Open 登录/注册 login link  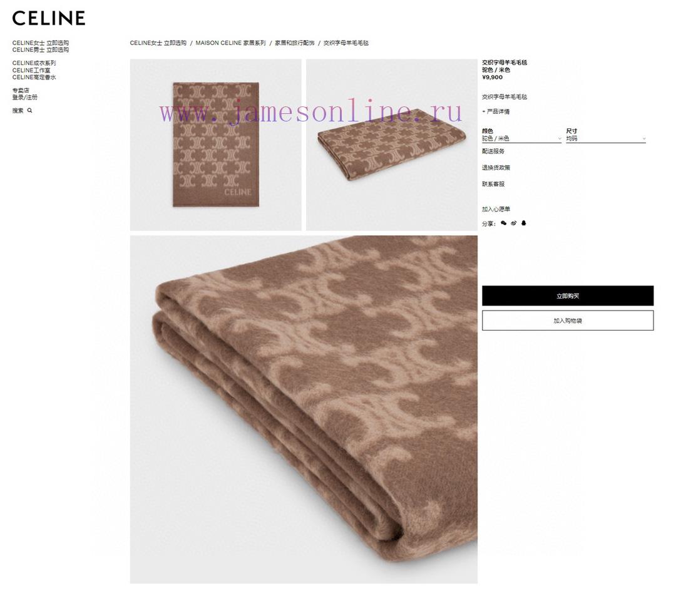point(24,98)
